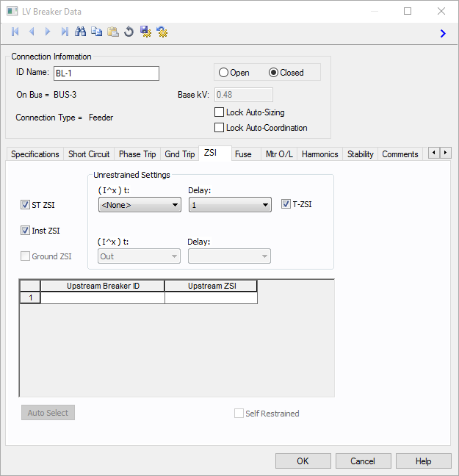
Task: Click row 1 Upstream Breaker ID cell
Action: point(103,297)
